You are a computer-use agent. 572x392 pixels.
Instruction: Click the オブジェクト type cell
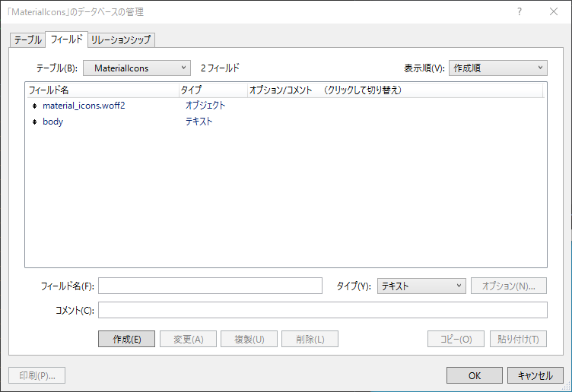205,106
